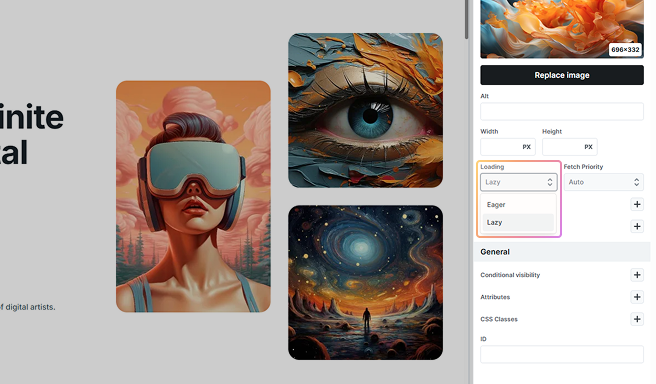The image size is (656, 384).
Task: Open the Fetch Priority Auto dropdown
Action: pos(603,182)
